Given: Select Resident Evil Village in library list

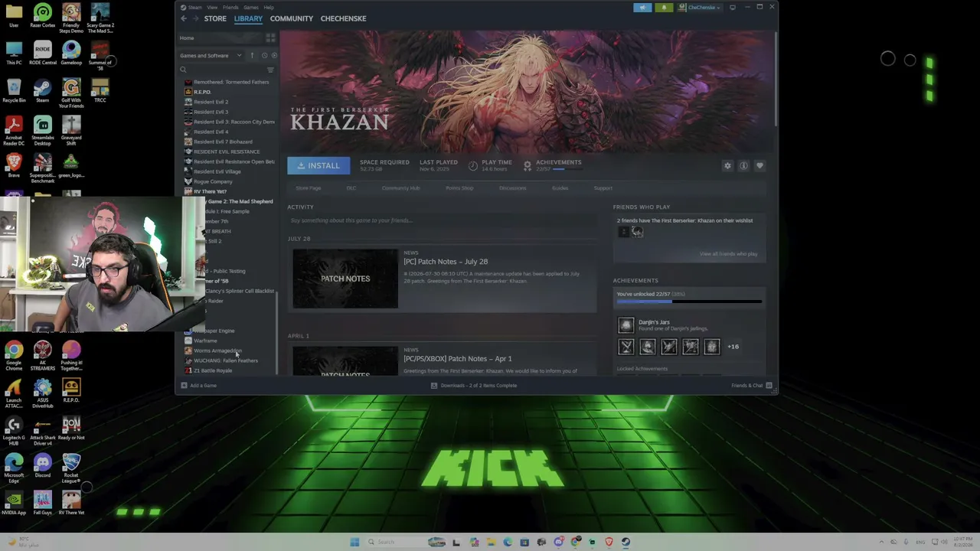Looking at the screenshot, I should pos(217,171).
